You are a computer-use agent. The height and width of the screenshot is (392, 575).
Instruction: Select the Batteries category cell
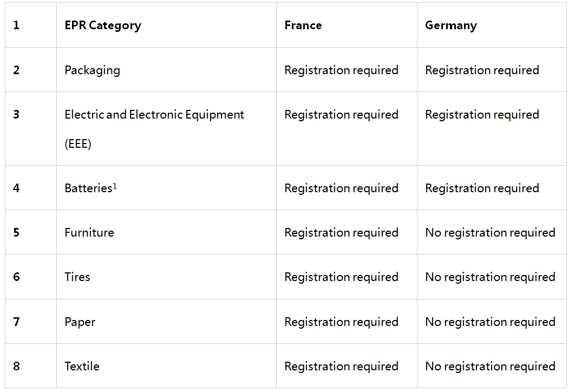(x=166, y=188)
